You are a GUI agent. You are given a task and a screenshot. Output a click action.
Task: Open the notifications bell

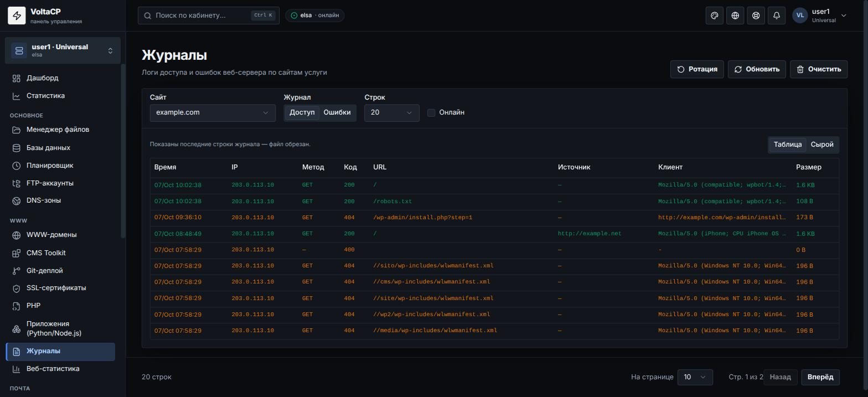point(777,16)
